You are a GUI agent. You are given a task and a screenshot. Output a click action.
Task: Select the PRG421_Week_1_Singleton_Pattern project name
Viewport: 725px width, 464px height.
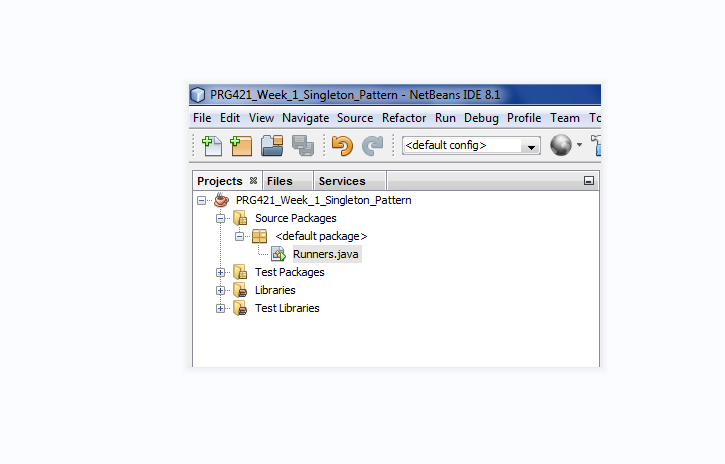324,200
